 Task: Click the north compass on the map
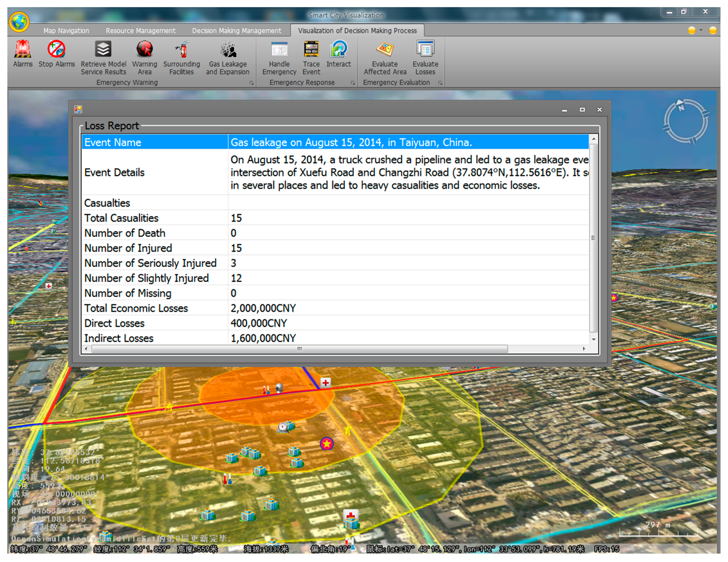click(x=685, y=121)
